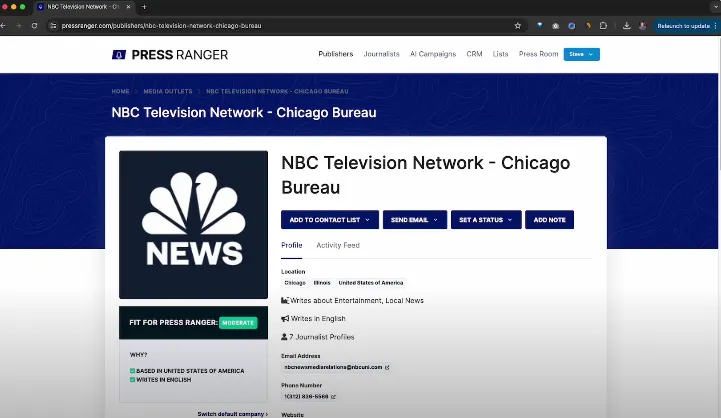Click external link icon beside phone number
Image resolution: width=721 pixels, height=418 pixels.
[x=334, y=396]
